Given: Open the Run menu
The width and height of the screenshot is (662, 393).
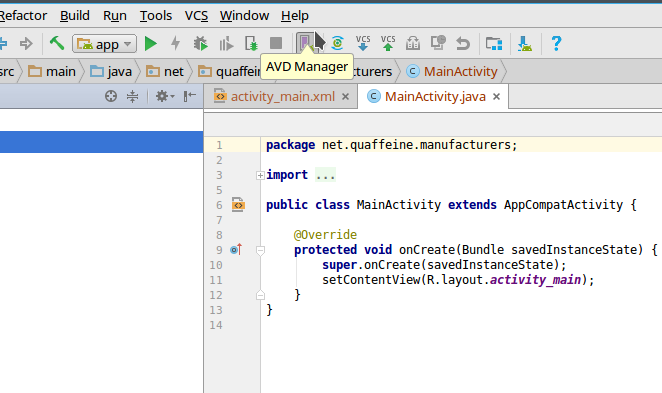Looking at the screenshot, I should coord(115,16).
